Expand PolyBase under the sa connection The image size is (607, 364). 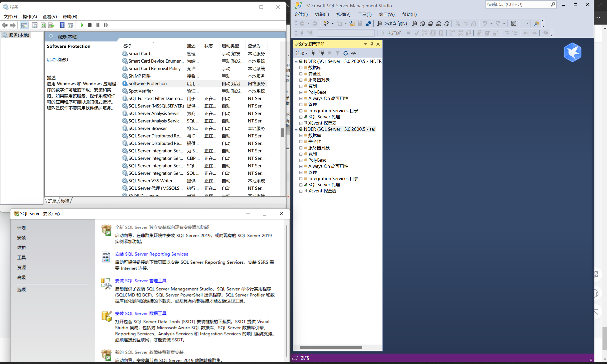(301, 160)
